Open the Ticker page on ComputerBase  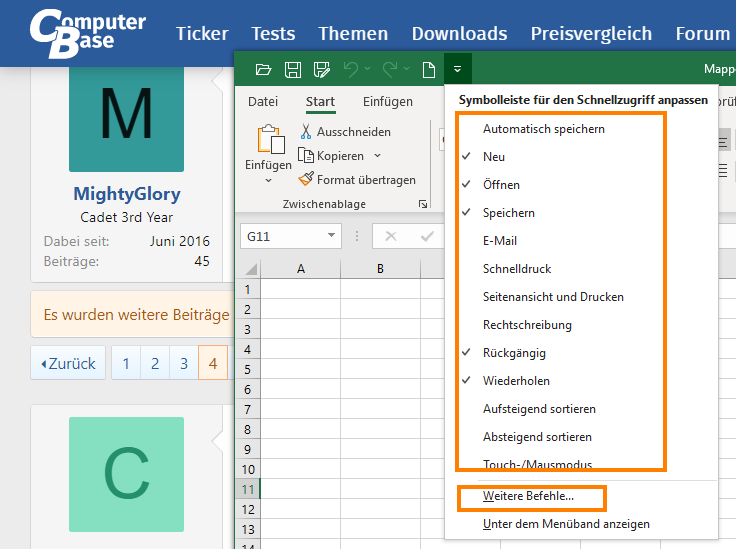point(202,34)
